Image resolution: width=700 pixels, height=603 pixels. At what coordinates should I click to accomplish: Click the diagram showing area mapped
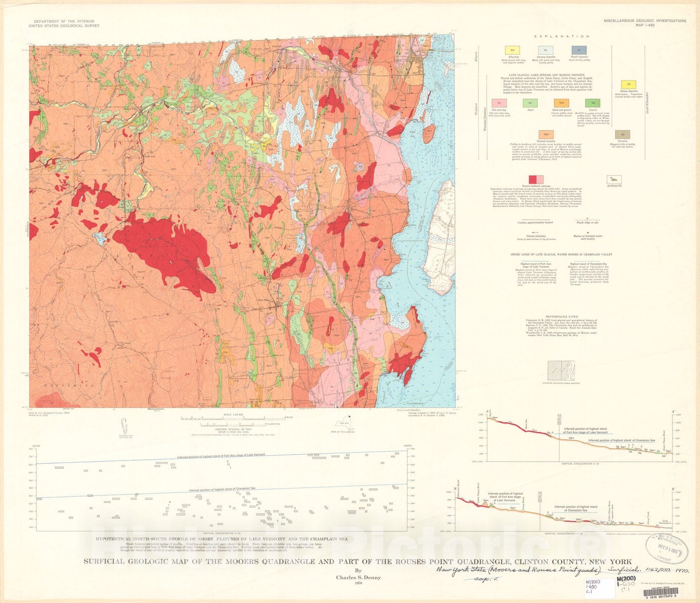tap(561, 371)
